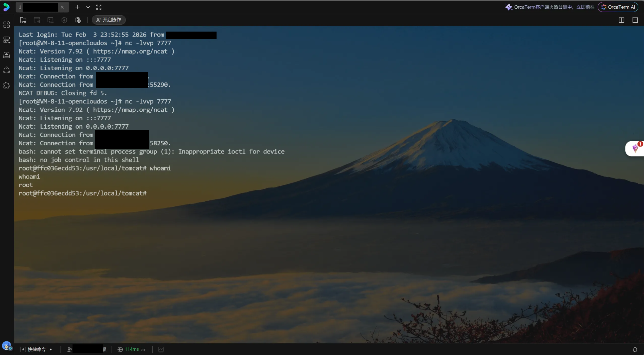Click the lighthouse server icon in the status bar
The image size is (644, 355).
pyautogui.click(x=70, y=349)
